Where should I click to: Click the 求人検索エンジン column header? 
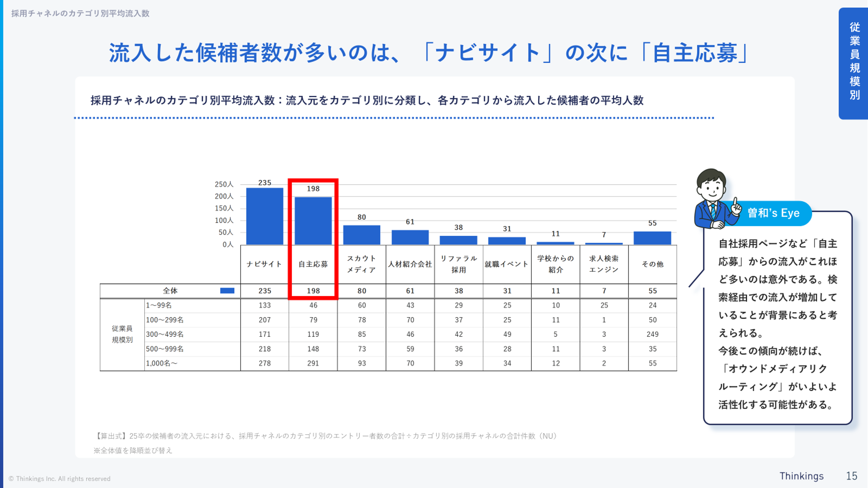604,264
